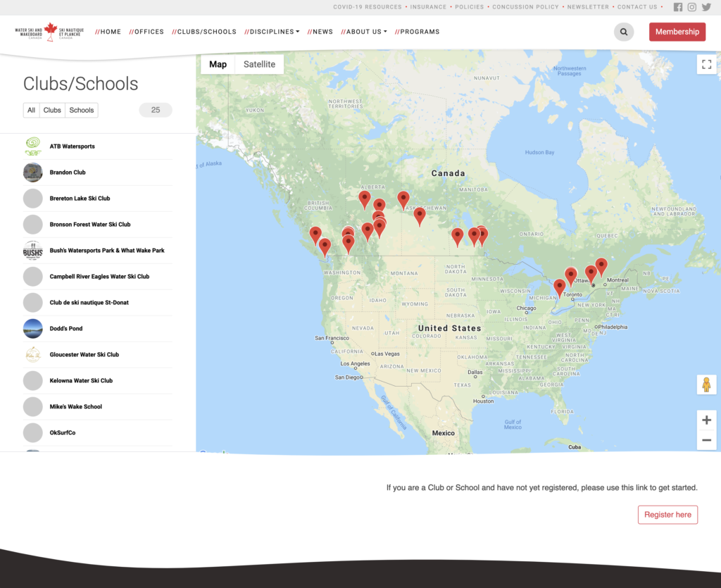
Task: Open the News menu item
Action: pos(320,32)
